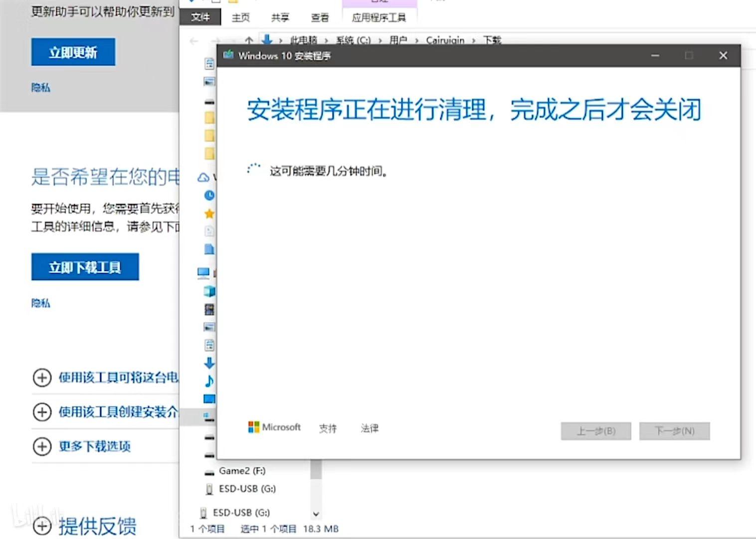The height and width of the screenshot is (539, 756).
Task: Click the navigation pane scrollbar thumb
Action: point(316,469)
